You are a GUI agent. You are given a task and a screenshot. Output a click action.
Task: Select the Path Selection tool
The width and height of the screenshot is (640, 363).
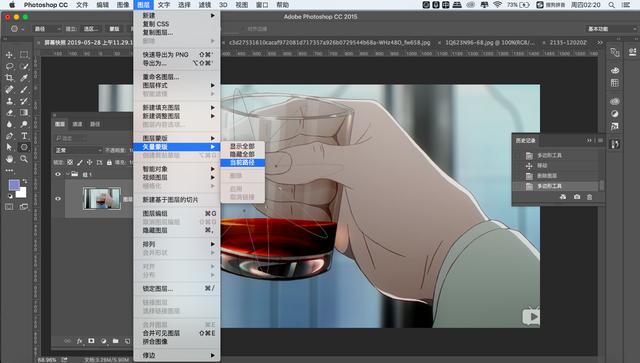click(9, 147)
